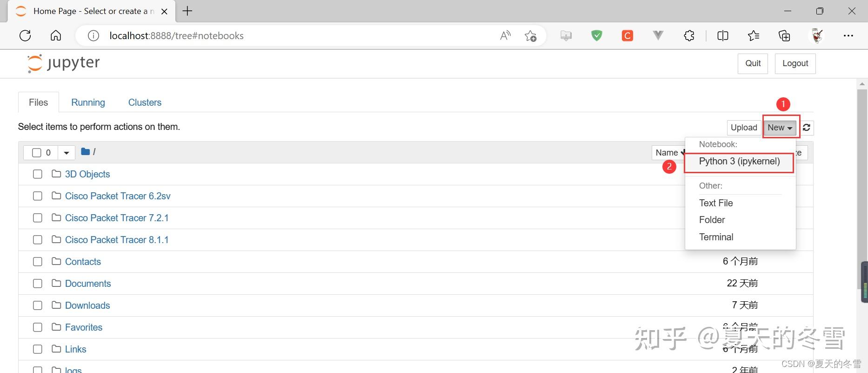Click the grayed monitor extension icon
This screenshot has width=868, height=373.
point(566,36)
